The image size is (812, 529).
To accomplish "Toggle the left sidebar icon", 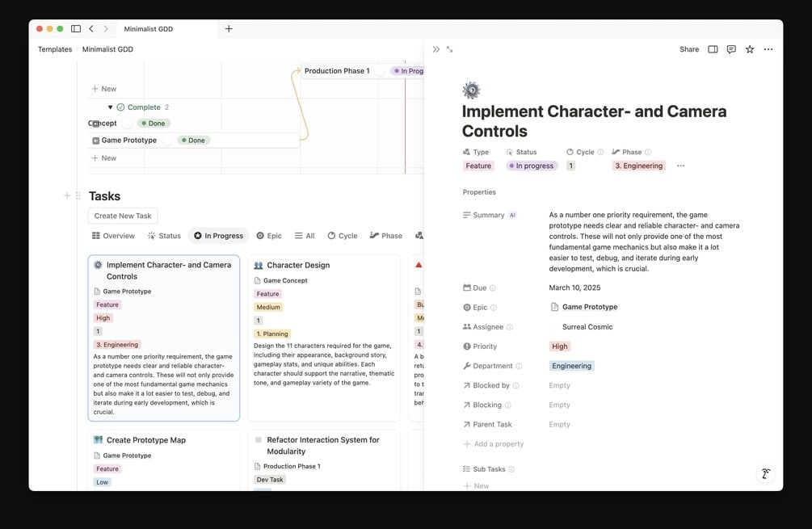I will click(76, 29).
